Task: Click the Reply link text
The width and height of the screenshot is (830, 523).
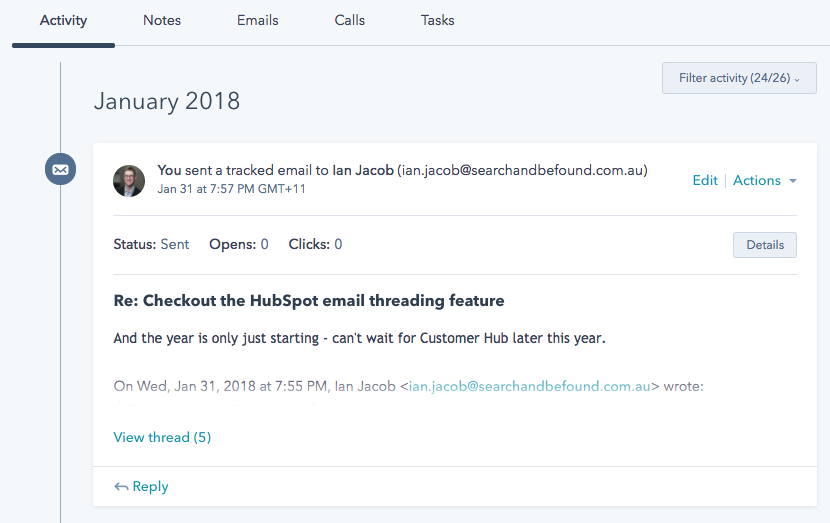Action: tap(150, 486)
